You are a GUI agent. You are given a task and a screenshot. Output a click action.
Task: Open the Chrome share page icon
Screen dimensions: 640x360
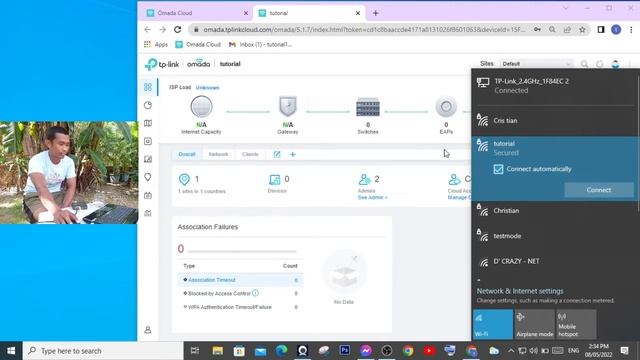pyautogui.click(x=567, y=29)
